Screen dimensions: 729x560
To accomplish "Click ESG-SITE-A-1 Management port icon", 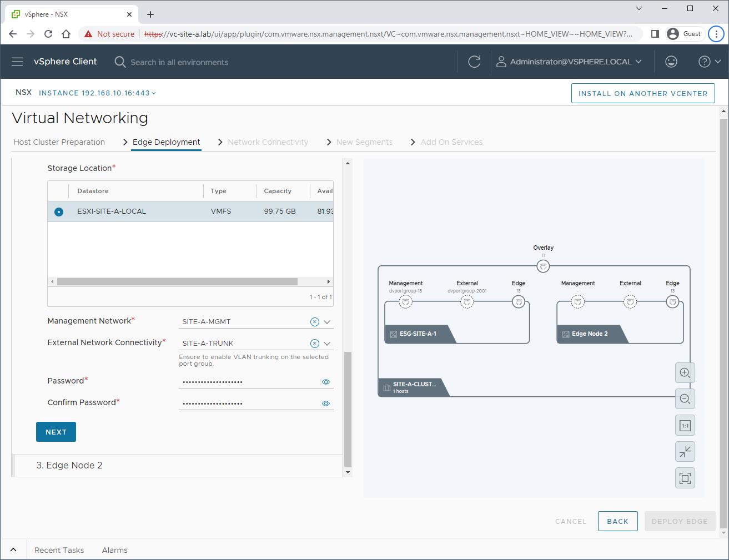I will (406, 302).
